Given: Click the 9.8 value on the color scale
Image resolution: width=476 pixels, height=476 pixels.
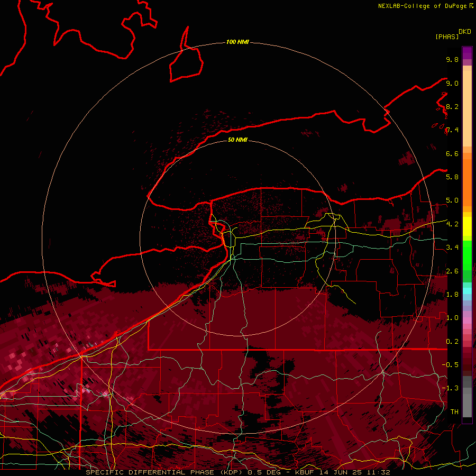Looking at the screenshot, I should [x=452, y=59].
